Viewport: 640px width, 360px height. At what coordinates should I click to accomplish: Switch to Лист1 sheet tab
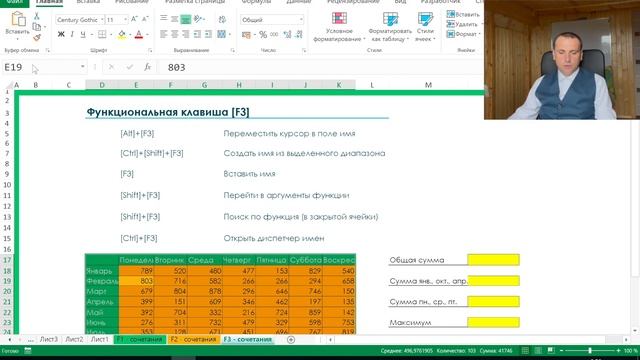(100, 339)
